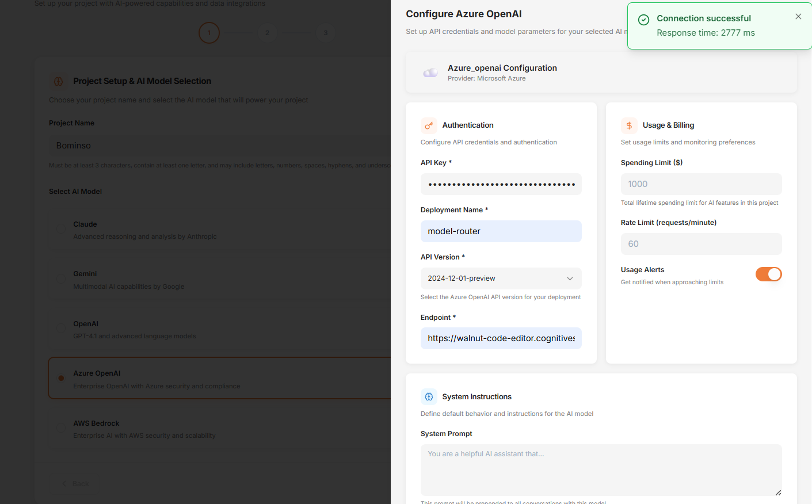Expand the 2024-12-01-preview chevron arrow
This screenshot has width=812, height=504.
(x=570, y=278)
